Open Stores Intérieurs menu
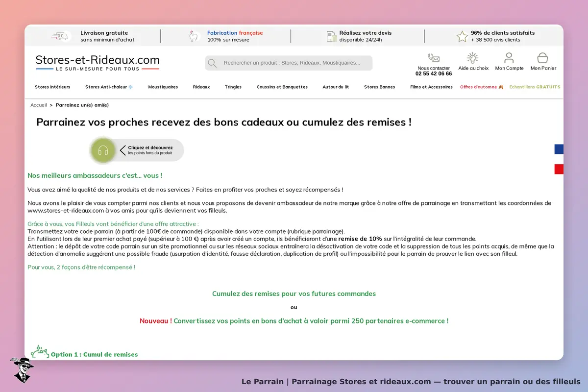 click(52, 87)
